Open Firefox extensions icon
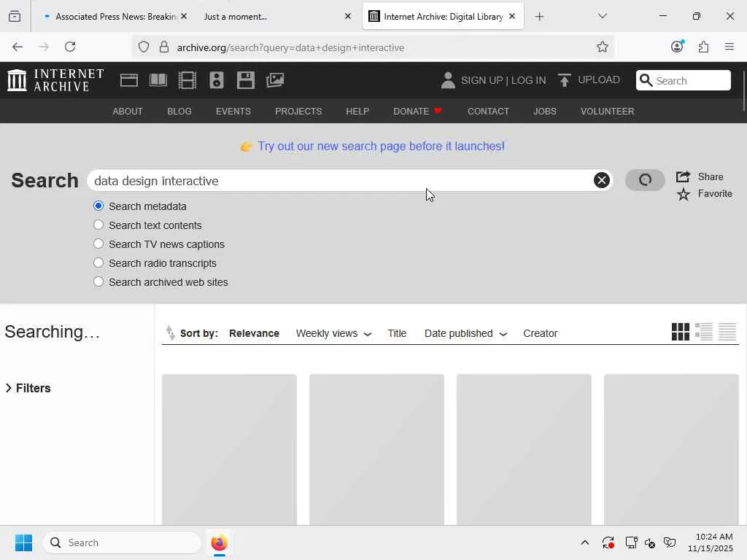The height and width of the screenshot is (560, 747). (704, 47)
